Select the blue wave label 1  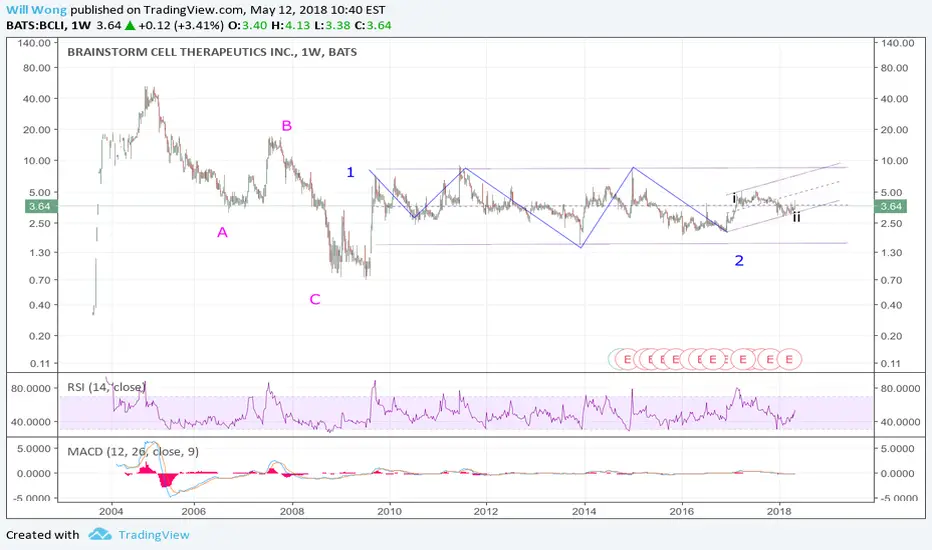[350, 172]
